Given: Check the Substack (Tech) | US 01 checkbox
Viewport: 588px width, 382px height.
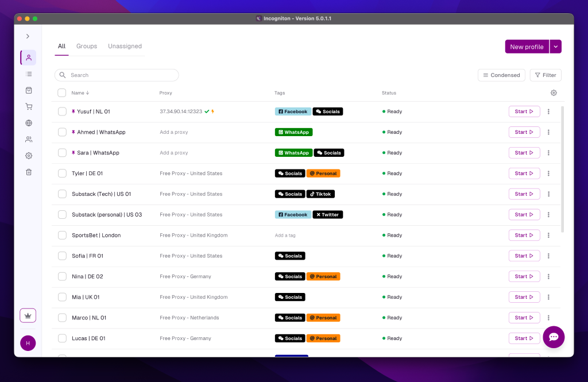Looking at the screenshot, I should click(x=62, y=194).
